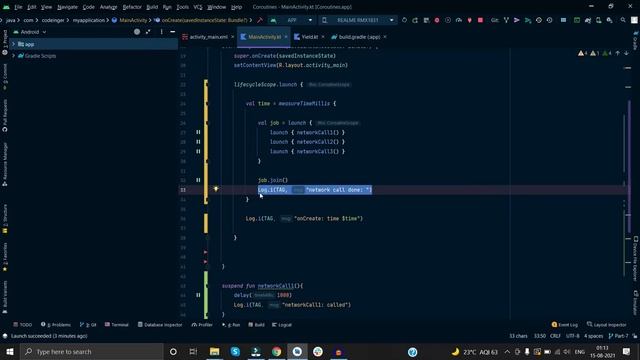Click the Task View taskbar icon
This screenshot has width=640, height=360.
tap(193, 351)
